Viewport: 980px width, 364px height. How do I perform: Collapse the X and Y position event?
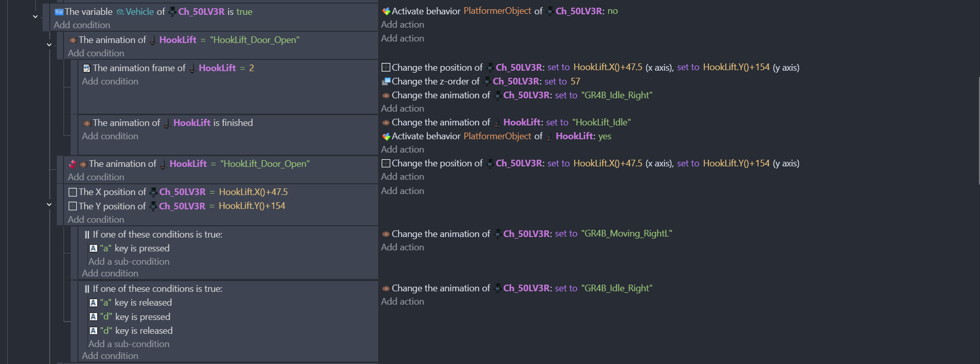(49, 204)
